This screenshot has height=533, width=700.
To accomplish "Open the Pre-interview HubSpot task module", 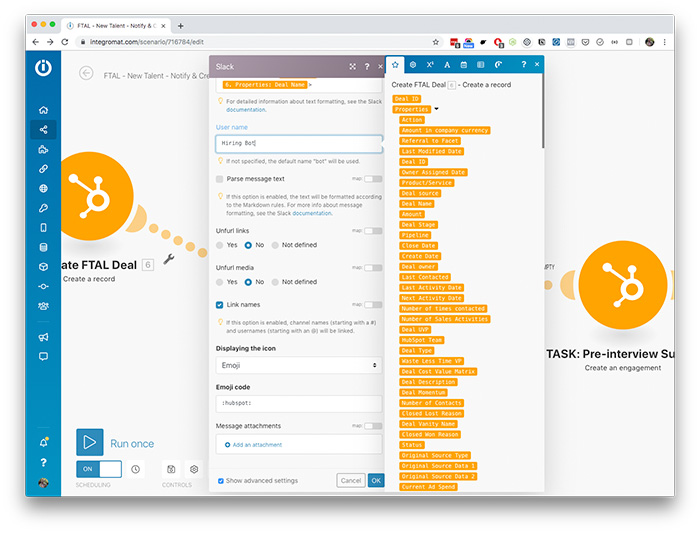I will click(x=623, y=285).
